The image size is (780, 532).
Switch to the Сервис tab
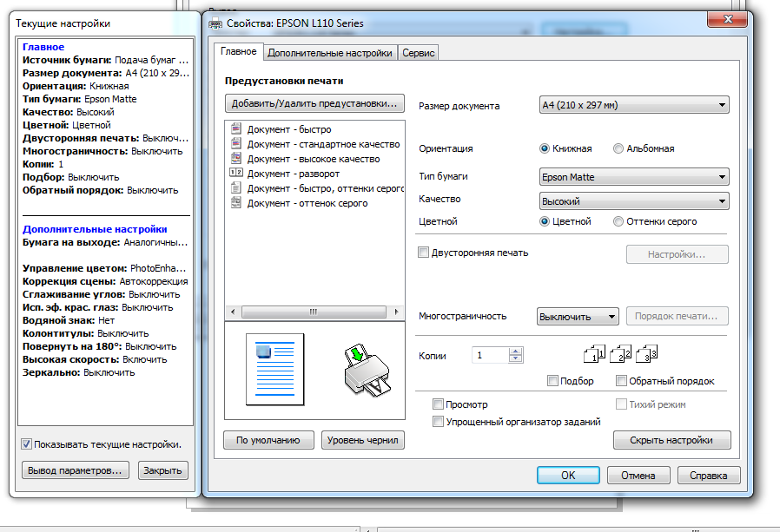coord(419,53)
